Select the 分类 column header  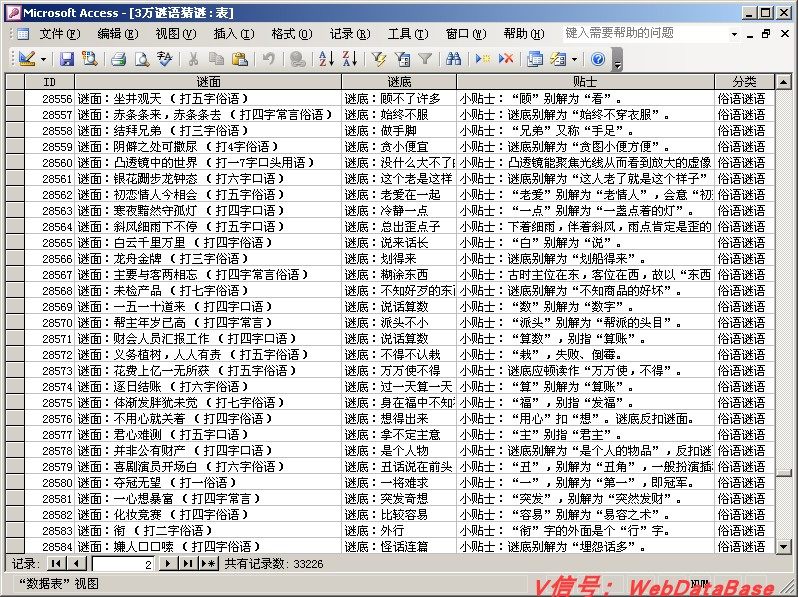[745, 81]
